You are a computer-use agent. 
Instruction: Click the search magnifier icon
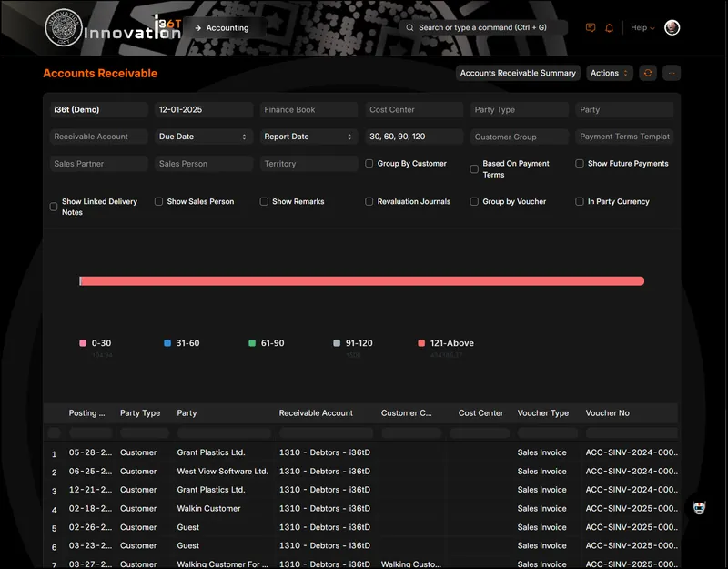[409, 28]
